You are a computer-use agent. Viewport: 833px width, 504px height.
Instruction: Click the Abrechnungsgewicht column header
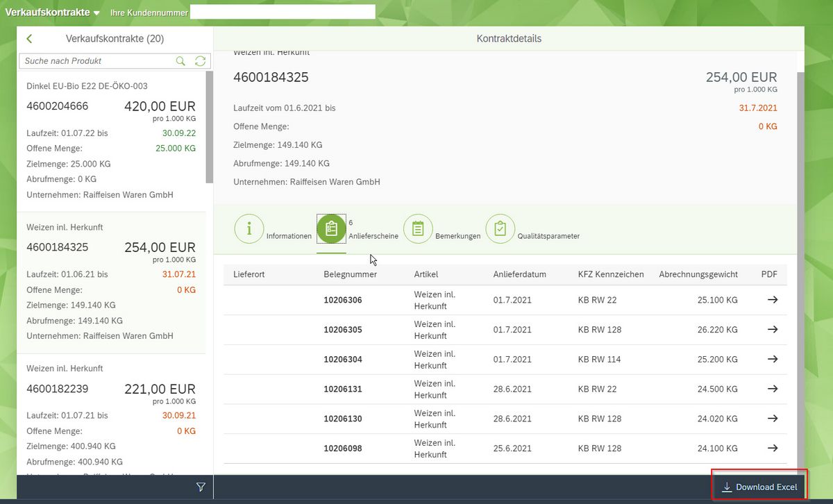(x=698, y=274)
